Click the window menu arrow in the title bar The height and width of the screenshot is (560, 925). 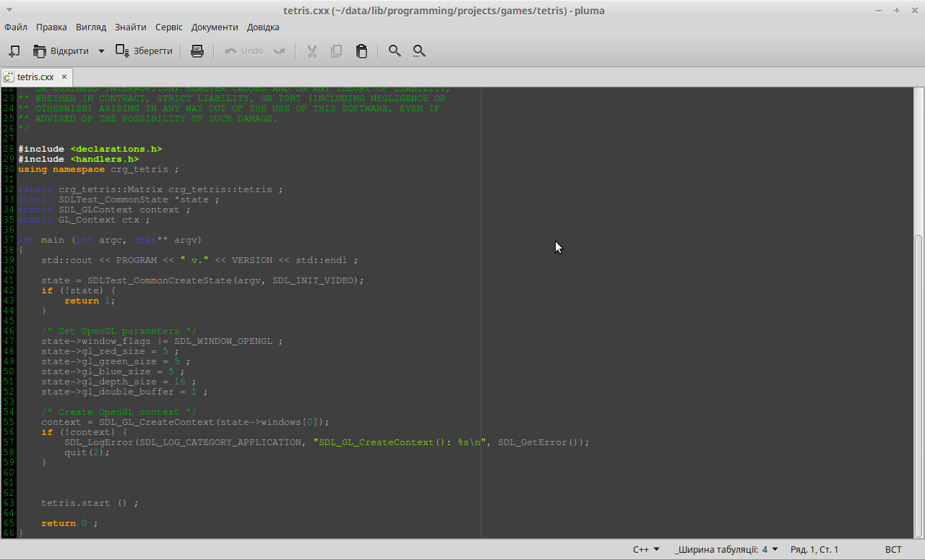pos(10,10)
